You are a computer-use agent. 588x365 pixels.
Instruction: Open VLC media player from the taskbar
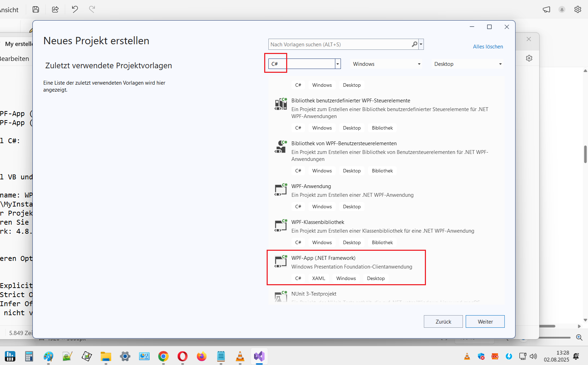[240, 356]
